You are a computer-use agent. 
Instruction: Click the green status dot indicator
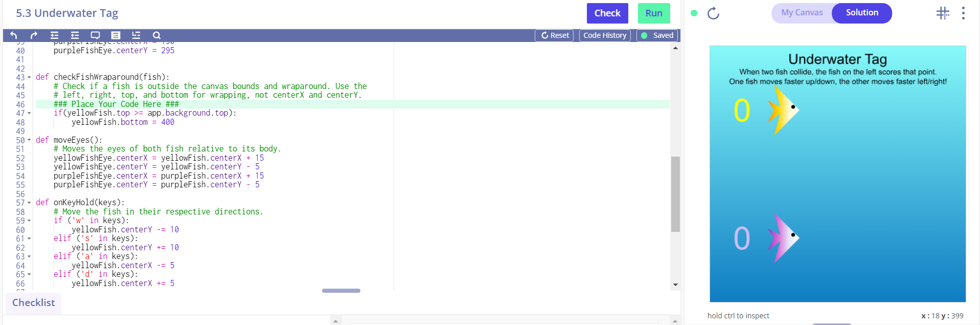(x=694, y=13)
